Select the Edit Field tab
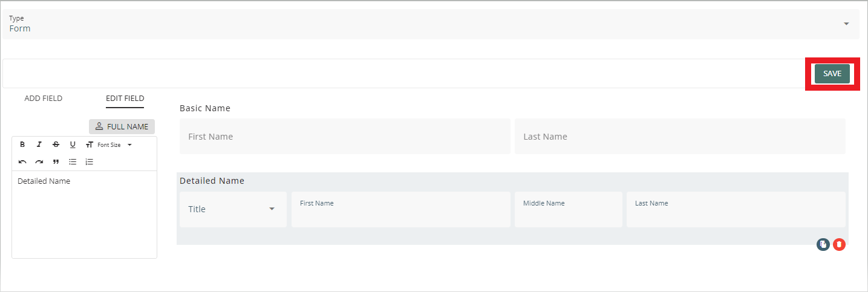Image resolution: width=868 pixels, height=292 pixels. click(125, 99)
